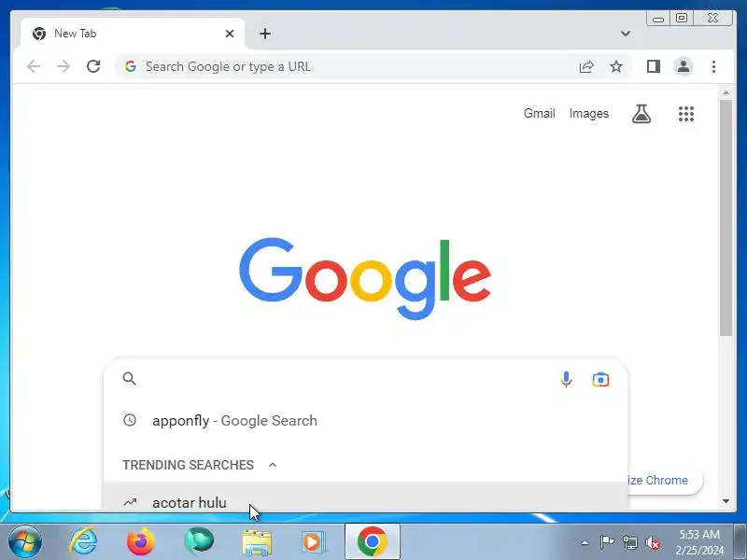Bookmark this tab with the star
The image size is (747, 560).
[616, 66]
